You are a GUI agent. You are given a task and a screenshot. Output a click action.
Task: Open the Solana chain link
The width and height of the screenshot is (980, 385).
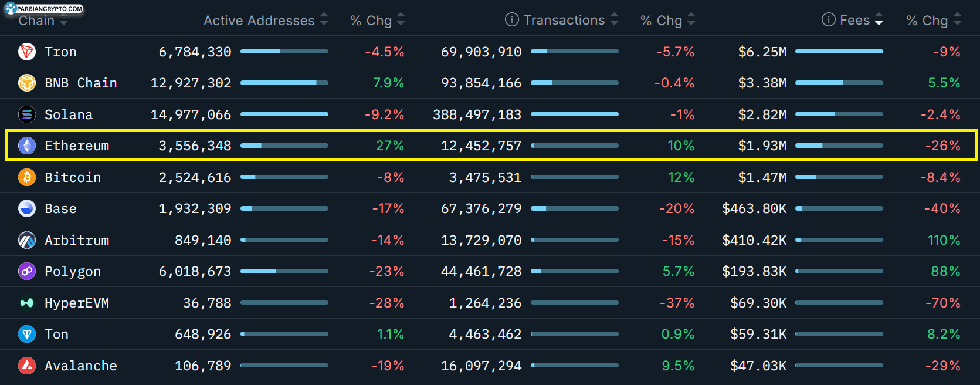(x=69, y=114)
